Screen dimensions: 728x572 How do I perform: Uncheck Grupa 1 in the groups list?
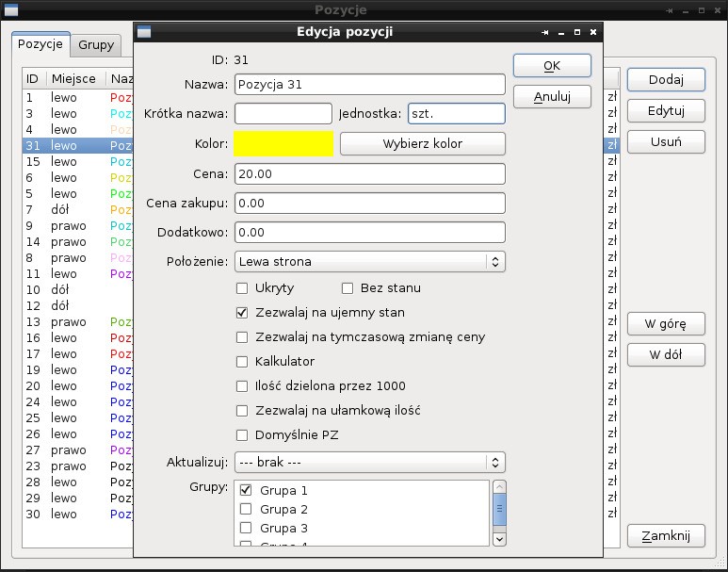click(x=246, y=490)
